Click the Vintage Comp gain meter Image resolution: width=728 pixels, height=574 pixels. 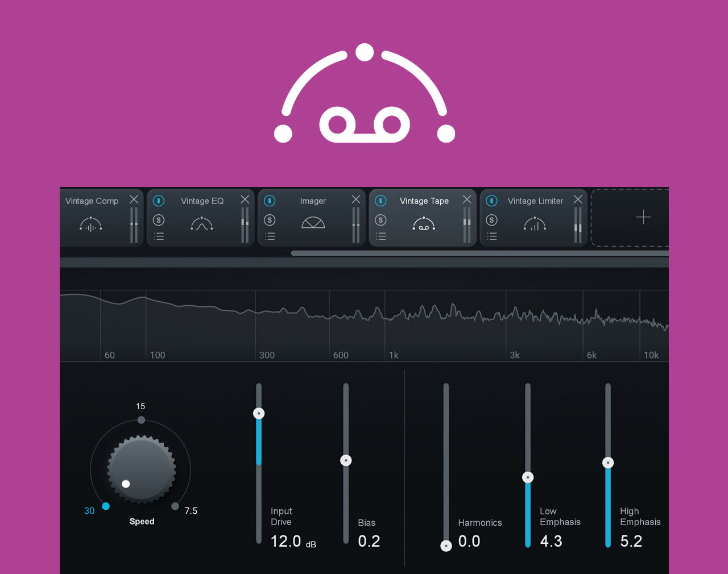(134, 225)
